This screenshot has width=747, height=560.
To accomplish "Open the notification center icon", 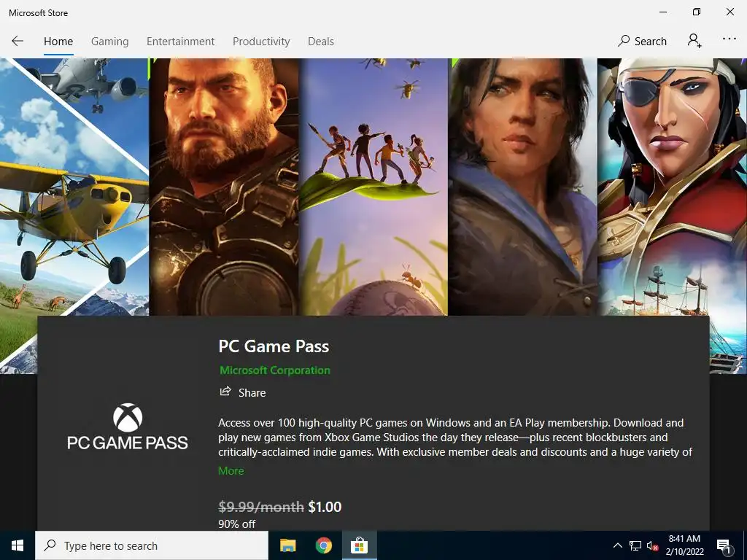I will coord(724,546).
